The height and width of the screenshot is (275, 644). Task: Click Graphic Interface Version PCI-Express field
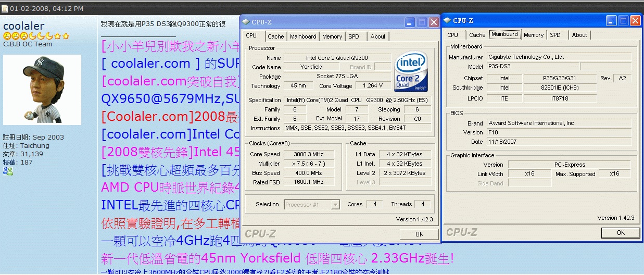570,165
